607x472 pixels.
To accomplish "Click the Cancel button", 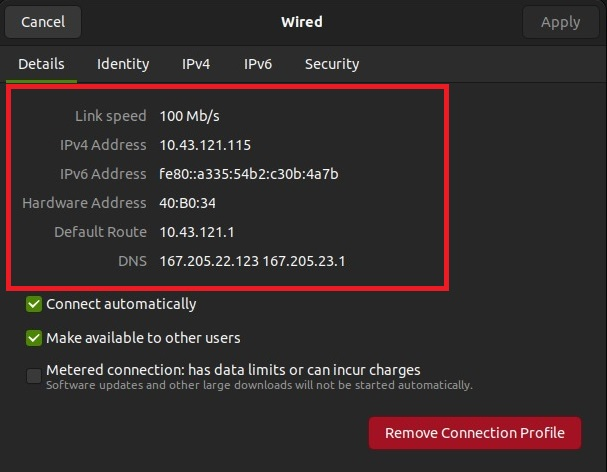I will coord(43,22).
